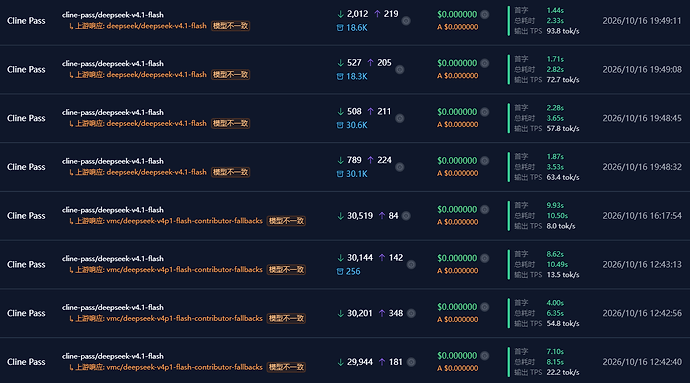Click cost info icon in 16:17:54 row
The image size is (690, 383).
click(484, 210)
